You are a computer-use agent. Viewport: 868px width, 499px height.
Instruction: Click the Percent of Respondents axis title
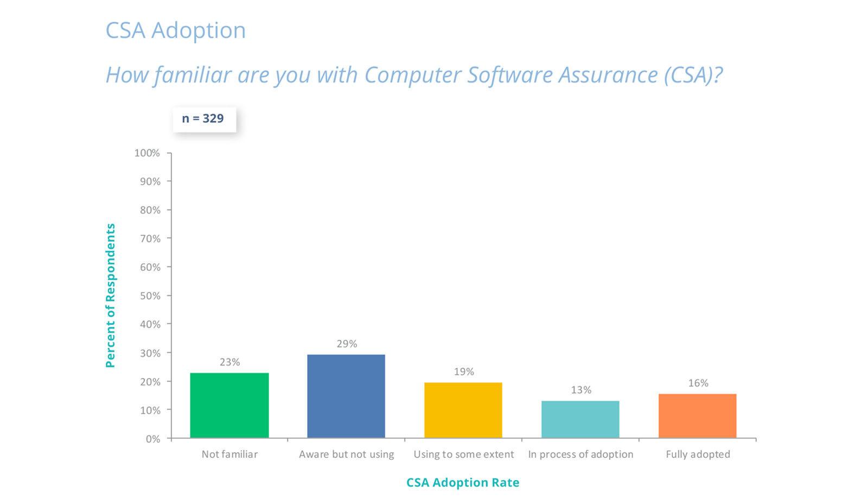pyautogui.click(x=111, y=295)
